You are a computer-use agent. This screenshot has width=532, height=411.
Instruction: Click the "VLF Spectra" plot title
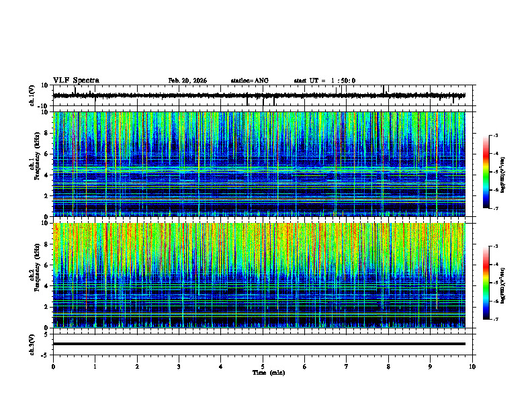pos(76,81)
